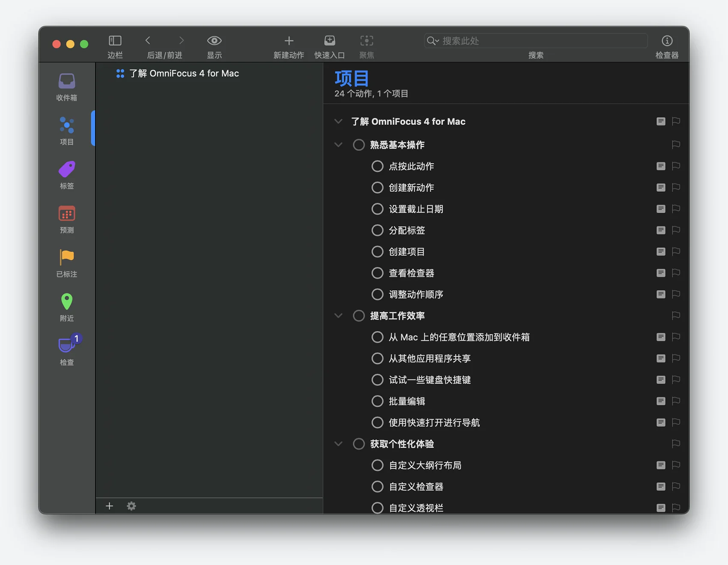
Task: Flag the 熟悉基本操作 group
Action: tap(676, 145)
